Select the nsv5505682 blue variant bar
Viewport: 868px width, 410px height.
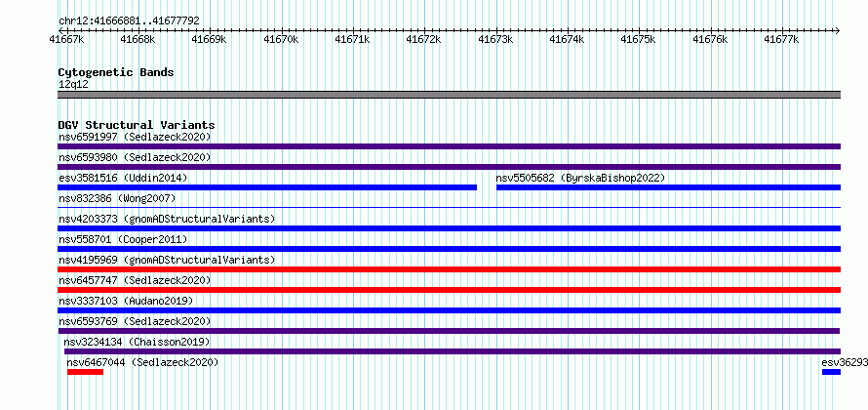pos(669,187)
